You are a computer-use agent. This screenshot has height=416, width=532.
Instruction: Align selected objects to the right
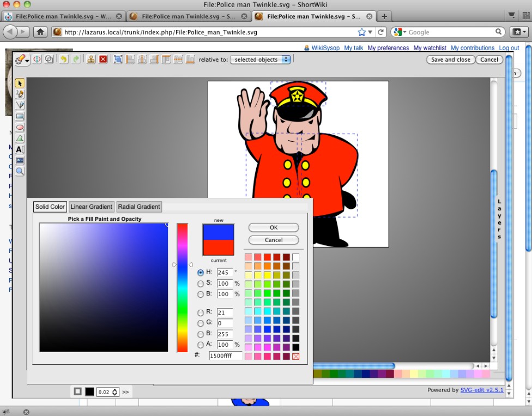click(154, 59)
